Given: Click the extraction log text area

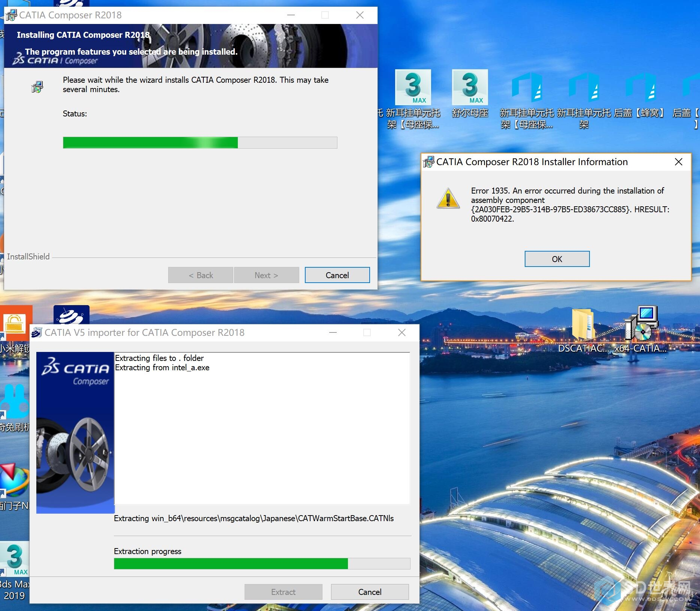Looking at the screenshot, I should [x=262, y=429].
